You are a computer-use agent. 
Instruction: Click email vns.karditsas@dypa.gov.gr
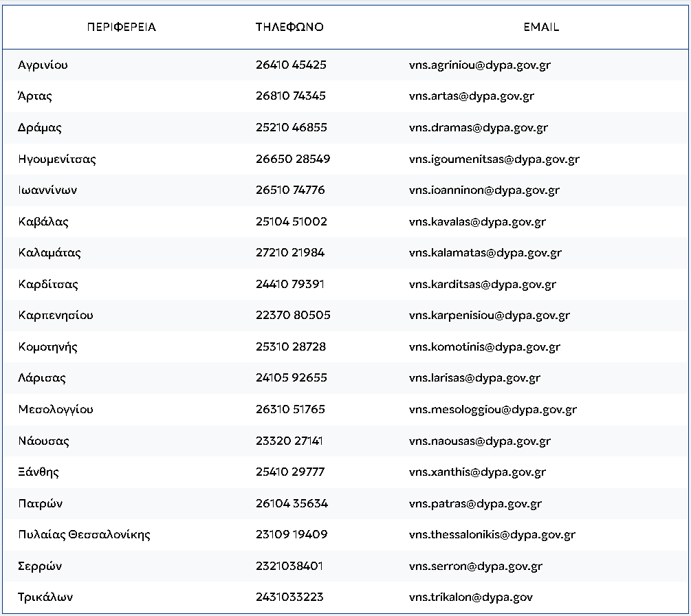[x=482, y=285]
